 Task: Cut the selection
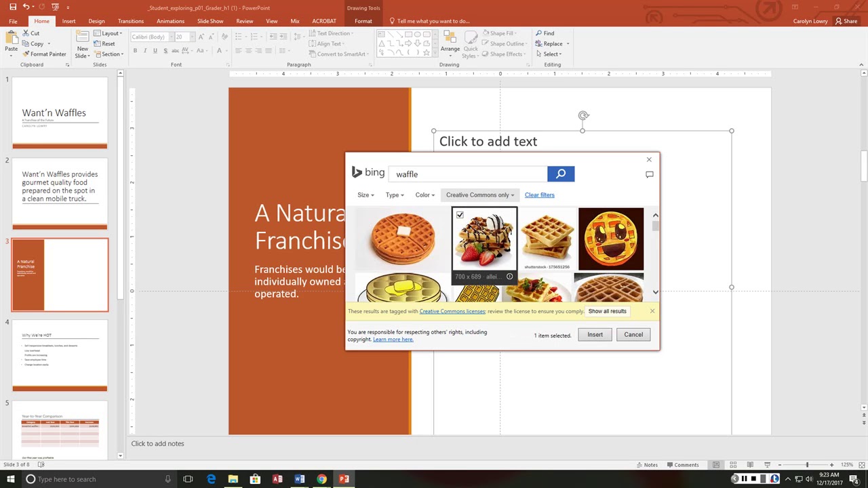pos(31,33)
